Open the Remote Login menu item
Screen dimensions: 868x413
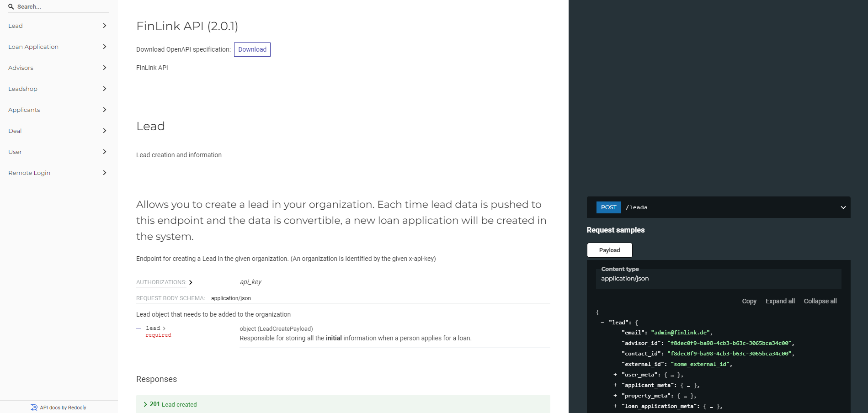point(59,173)
